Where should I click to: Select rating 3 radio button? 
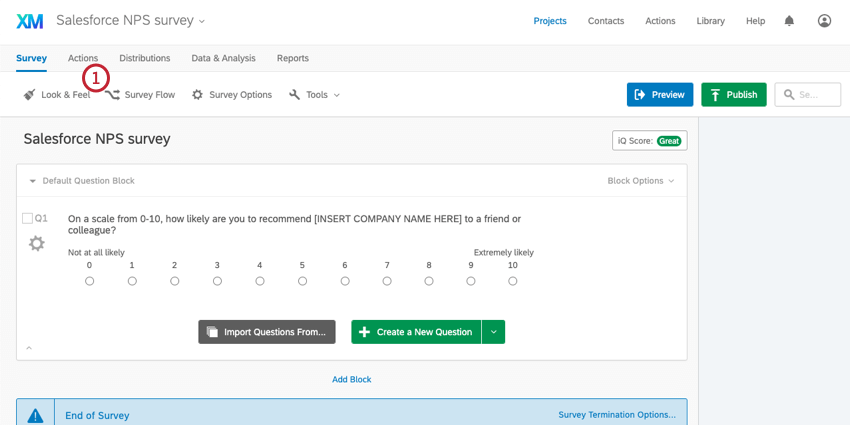click(217, 281)
